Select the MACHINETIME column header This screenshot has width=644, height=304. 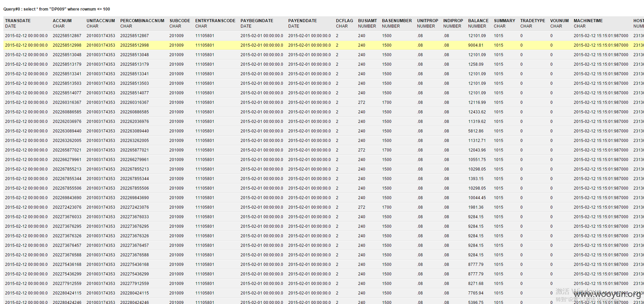588,21
